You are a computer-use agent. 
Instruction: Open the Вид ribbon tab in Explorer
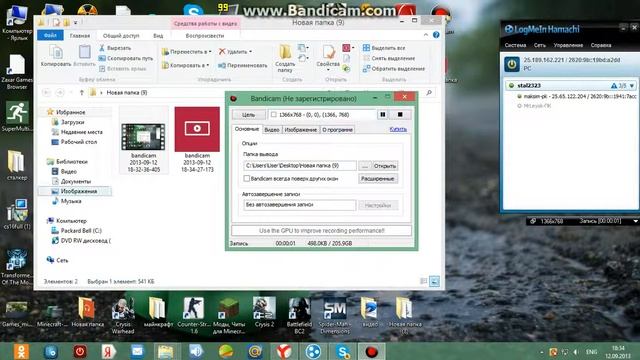[x=158, y=36]
